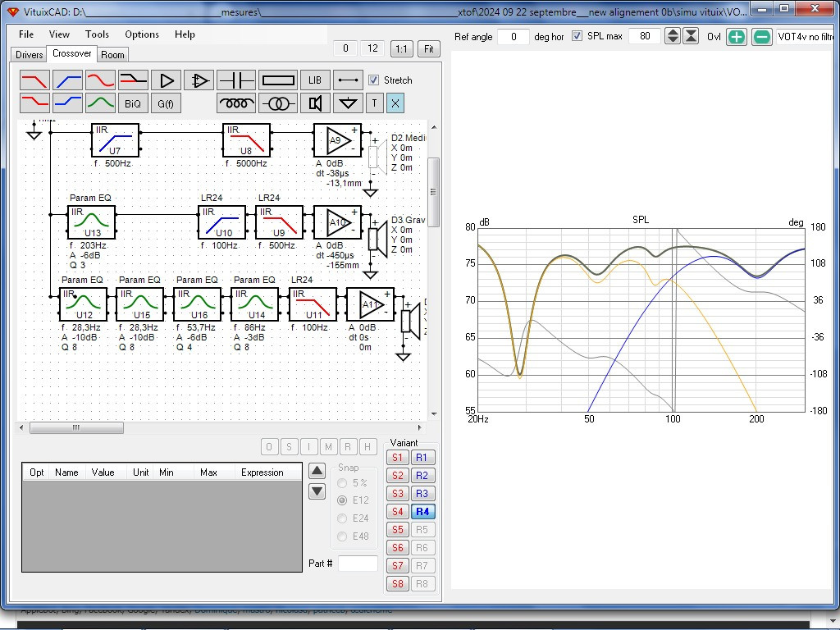The image size is (840, 630).
Task: Click the Ref angle input field
Action: 514,36
